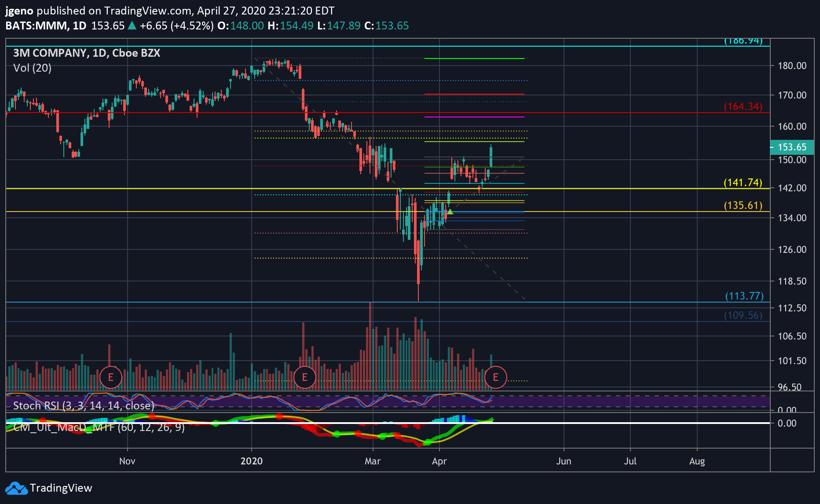Viewport: 820px width, 504px height.
Task: Click the C:153.65 close value
Action: pos(387,26)
